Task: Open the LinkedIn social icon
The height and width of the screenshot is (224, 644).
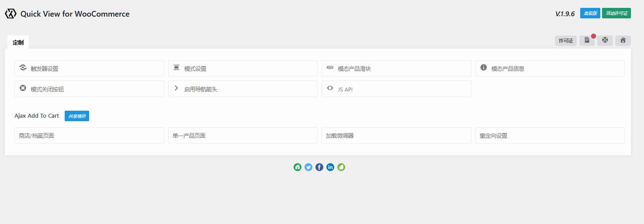Action: point(330,167)
